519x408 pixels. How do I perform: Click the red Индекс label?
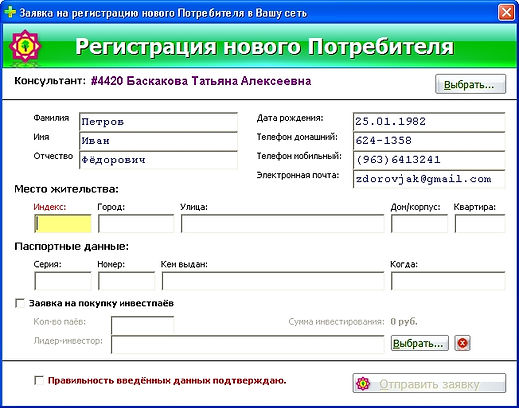point(50,207)
